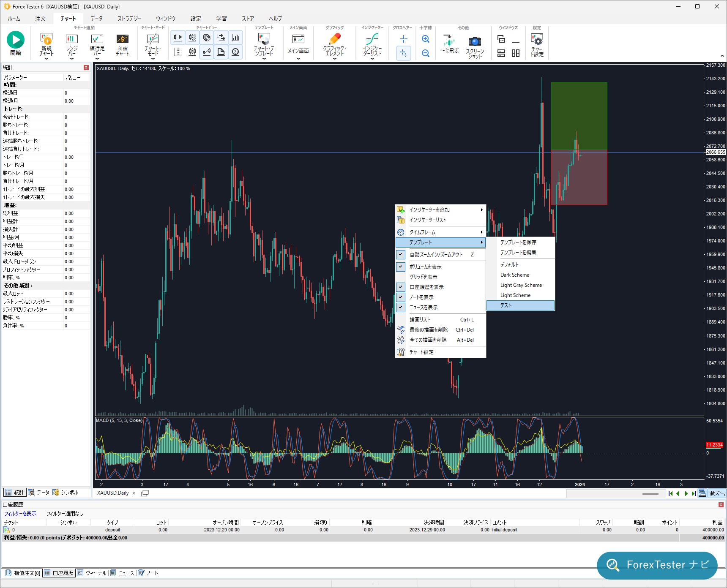The image size is (727, 588).
Task: Expand the チャート・モード dropdown arrow
Action: click(x=153, y=59)
